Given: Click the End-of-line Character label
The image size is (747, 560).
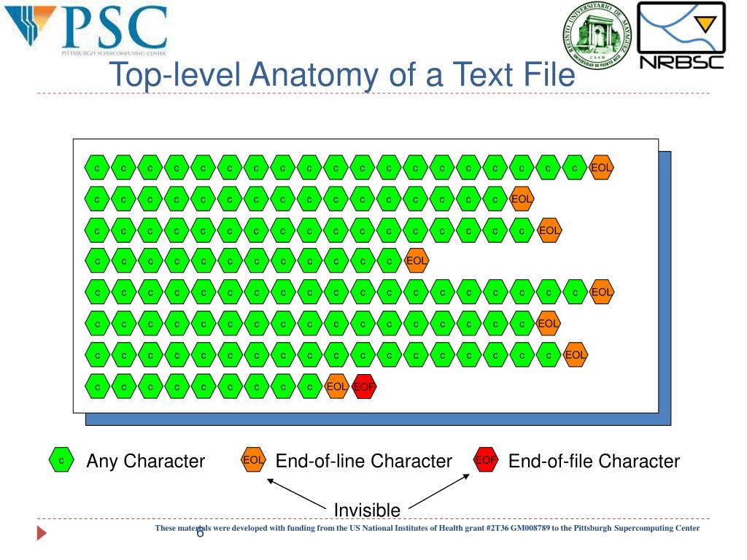Looking at the screenshot, I should (363, 461).
